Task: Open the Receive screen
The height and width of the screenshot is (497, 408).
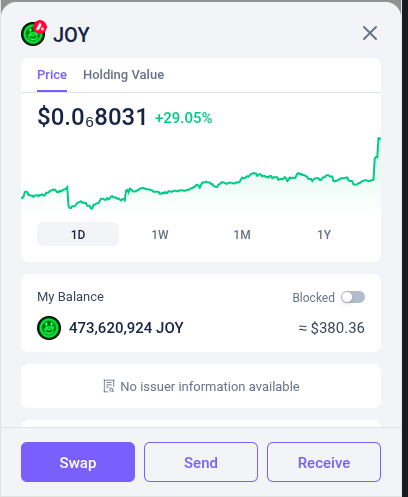Action: pyautogui.click(x=324, y=462)
